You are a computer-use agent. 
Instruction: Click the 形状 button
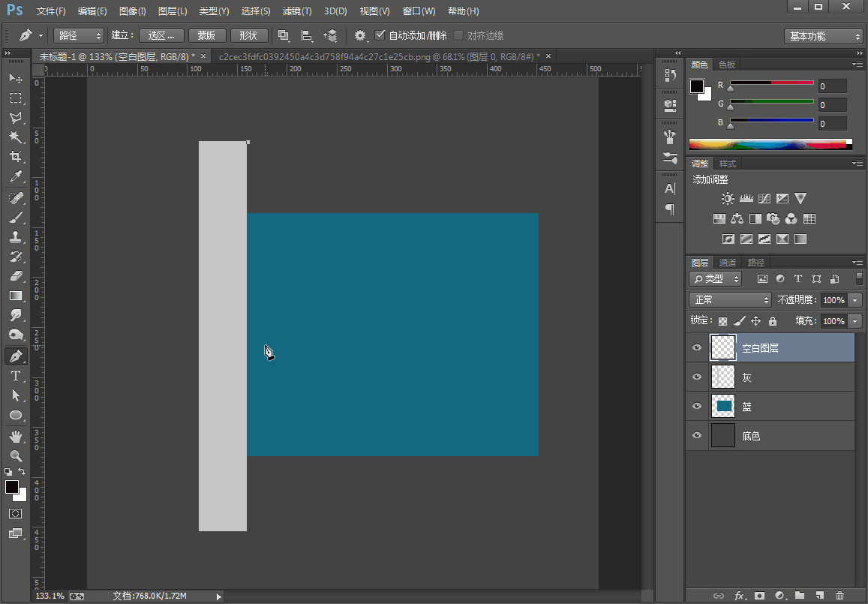(x=248, y=35)
